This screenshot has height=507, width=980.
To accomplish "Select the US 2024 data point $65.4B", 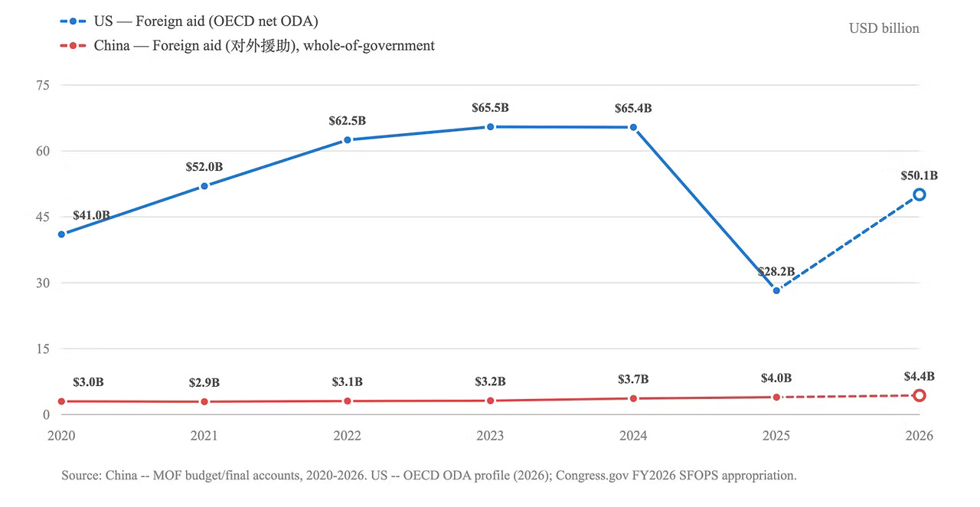I will 633,127.
